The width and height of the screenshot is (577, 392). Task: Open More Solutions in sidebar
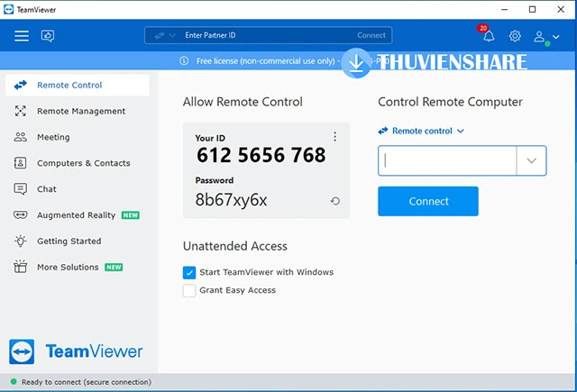click(78, 267)
